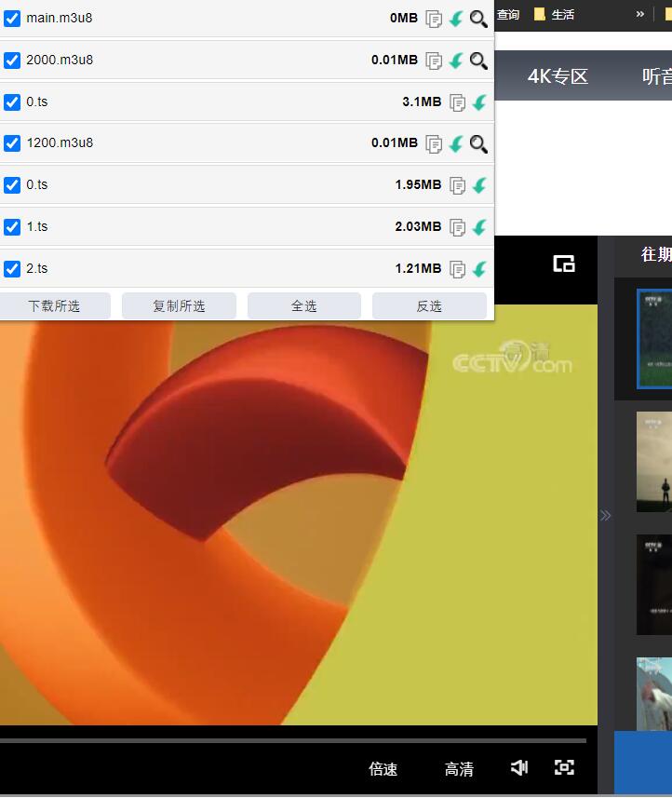Screen dimensions: 672x798
Task: Enter fullscreen video mode
Action: point(564,767)
